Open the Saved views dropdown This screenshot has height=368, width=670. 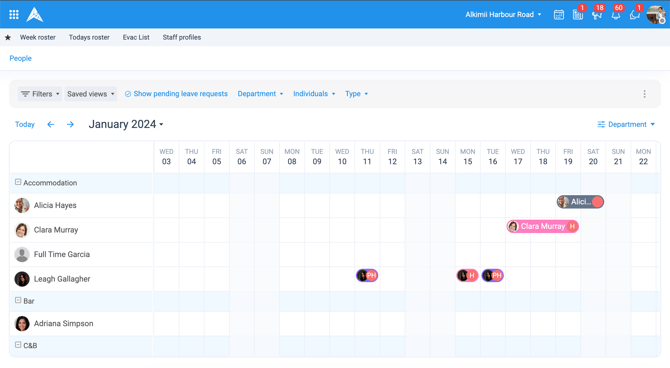click(x=91, y=94)
